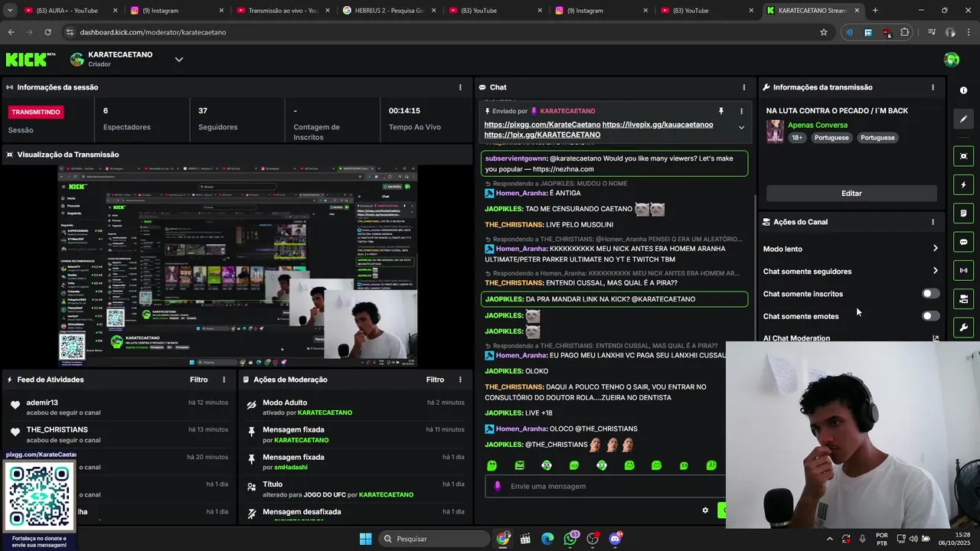This screenshot has height=551, width=980.
Task: Click the smHadashi moderator name
Action: pyautogui.click(x=291, y=468)
